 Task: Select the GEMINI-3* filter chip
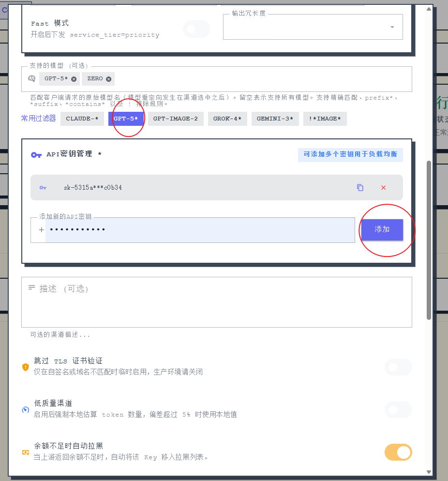coord(275,119)
